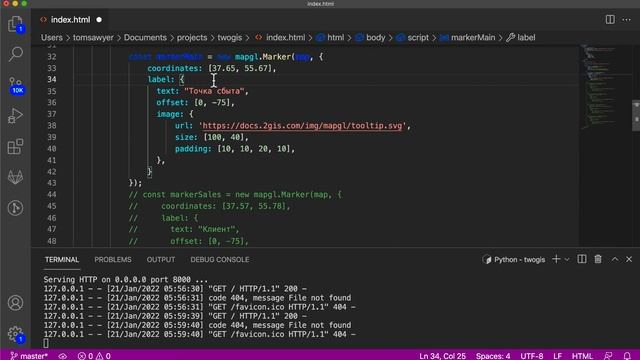Click mapgl.Marker on line 32
This screenshot has width=640, height=360.
pyautogui.click(x=264, y=57)
